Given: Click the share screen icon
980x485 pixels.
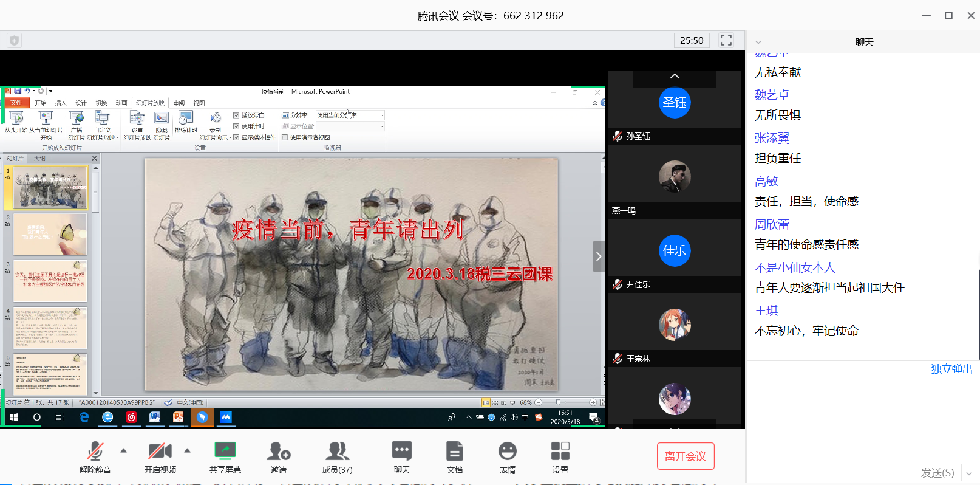Looking at the screenshot, I should pyautogui.click(x=225, y=452).
